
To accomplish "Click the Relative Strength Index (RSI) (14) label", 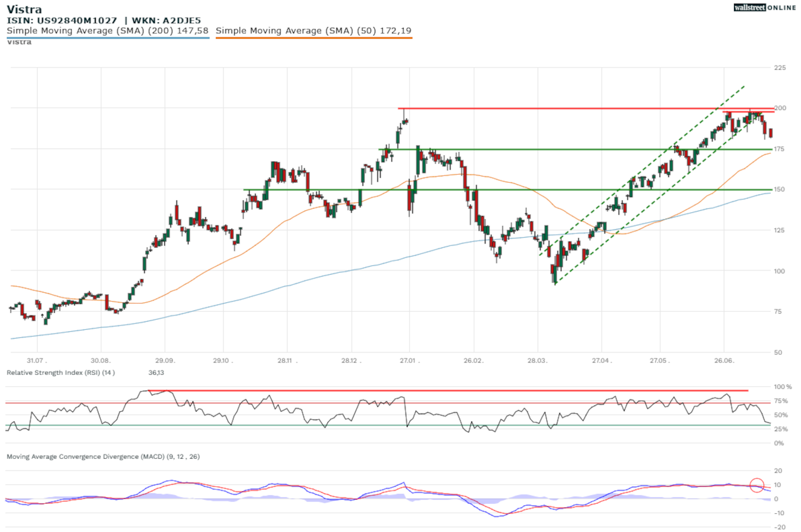I will pos(62,373).
